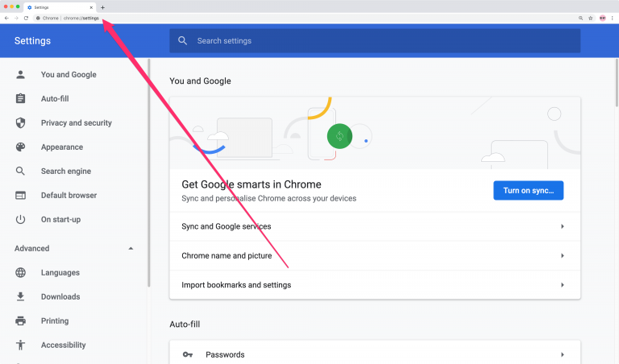Expand Sync and Google services arrow
619x364 pixels.
coord(562,226)
